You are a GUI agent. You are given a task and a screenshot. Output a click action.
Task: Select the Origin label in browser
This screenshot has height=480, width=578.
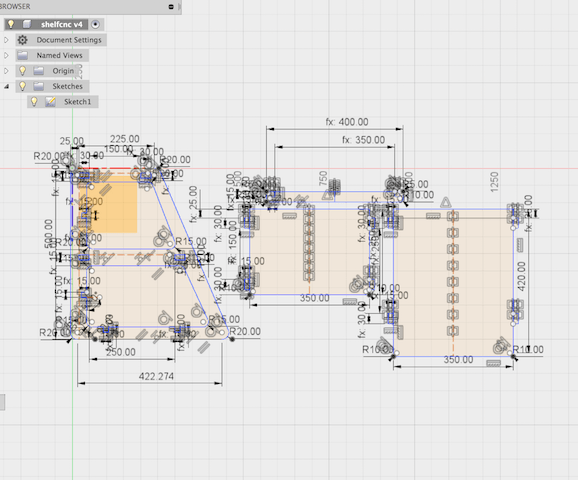[x=63, y=71]
